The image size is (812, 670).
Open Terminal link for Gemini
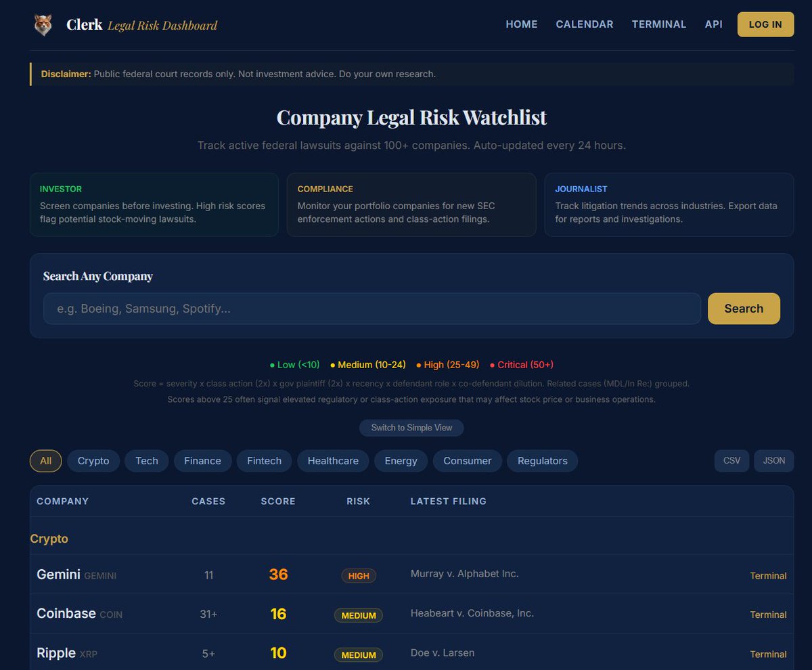[768, 576]
